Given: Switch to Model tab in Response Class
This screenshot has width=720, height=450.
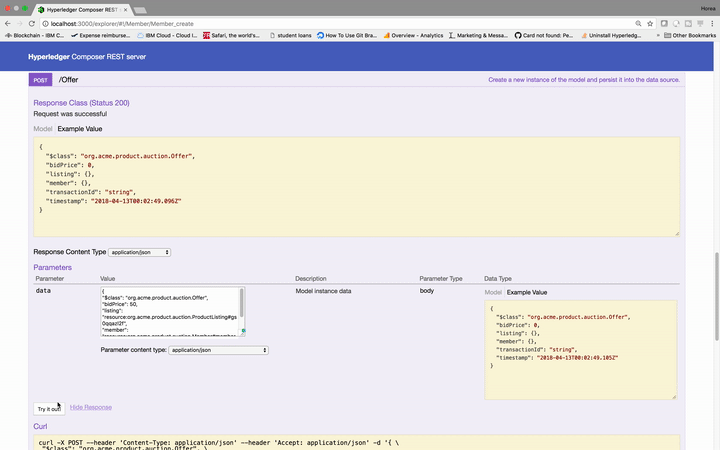Looking at the screenshot, I should tap(42, 129).
